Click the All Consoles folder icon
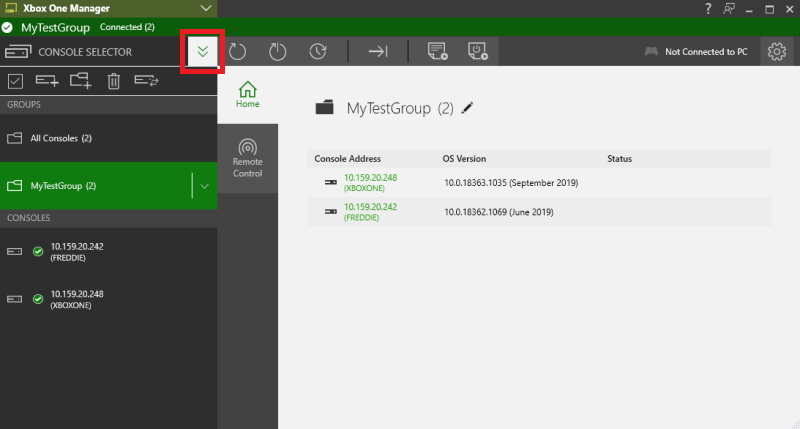Screen dimensions: 800x429 pos(15,138)
